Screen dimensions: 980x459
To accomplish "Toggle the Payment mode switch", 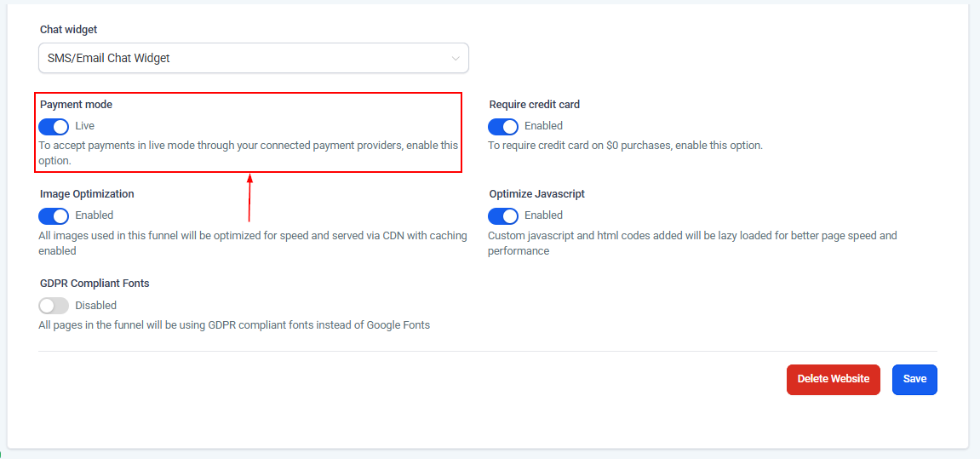I will click(54, 126).
